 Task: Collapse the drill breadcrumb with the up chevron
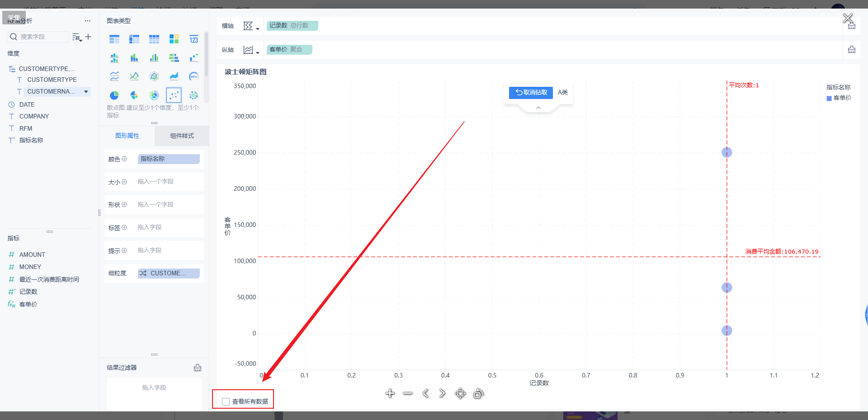538,108
